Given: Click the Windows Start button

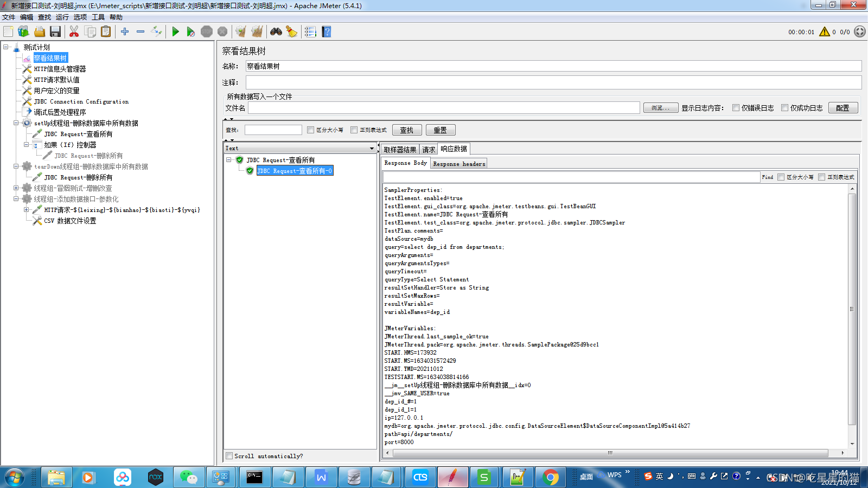Looking at the screenshot, I should click(x=14, y=477).
